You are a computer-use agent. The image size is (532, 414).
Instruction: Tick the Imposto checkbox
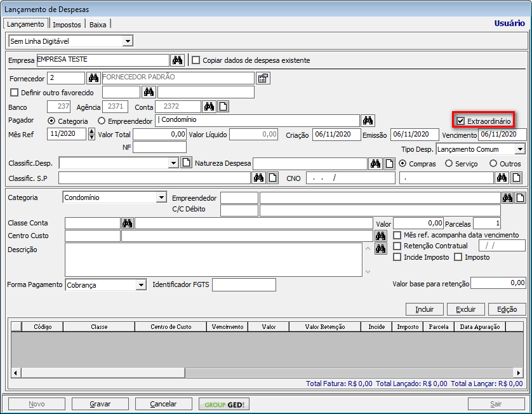coord(458,257)
